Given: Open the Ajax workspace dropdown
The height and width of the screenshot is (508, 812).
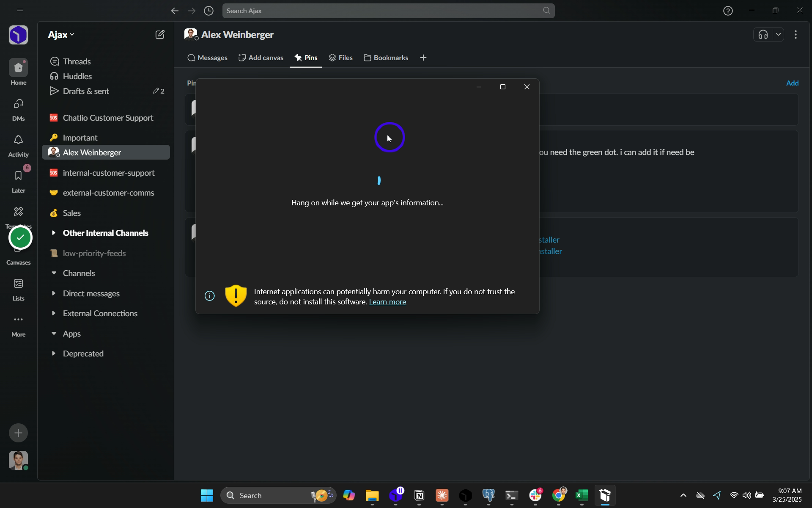Looking at the screenshot, I should click(61, 35).
